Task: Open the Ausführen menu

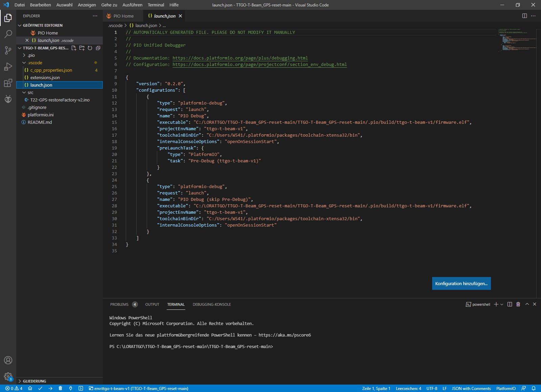Action: [x=132, y=5]
